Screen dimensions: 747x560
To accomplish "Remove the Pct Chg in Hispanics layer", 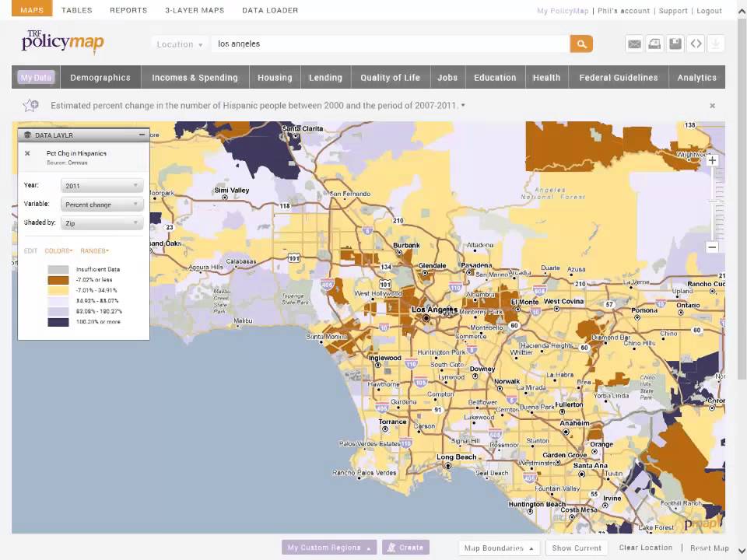I will pos(27,153).
